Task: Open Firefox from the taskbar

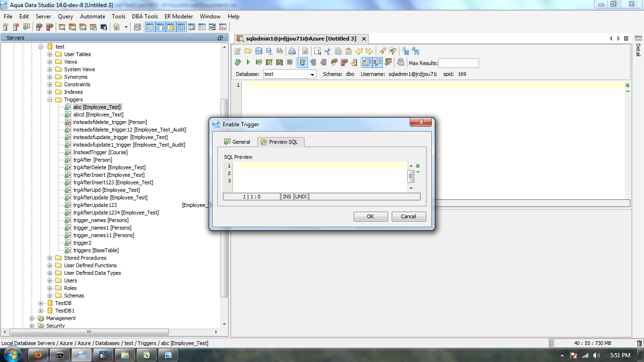Action: click(38, 355)
